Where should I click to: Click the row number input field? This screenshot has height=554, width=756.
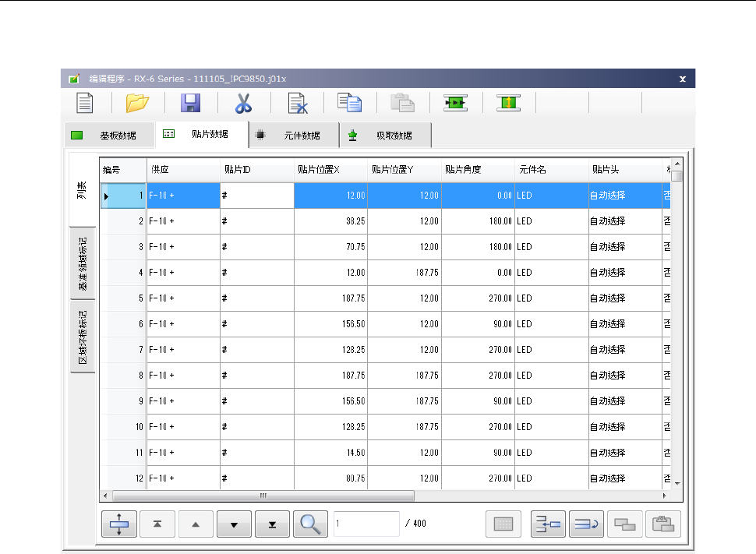[x=366, y=524]
